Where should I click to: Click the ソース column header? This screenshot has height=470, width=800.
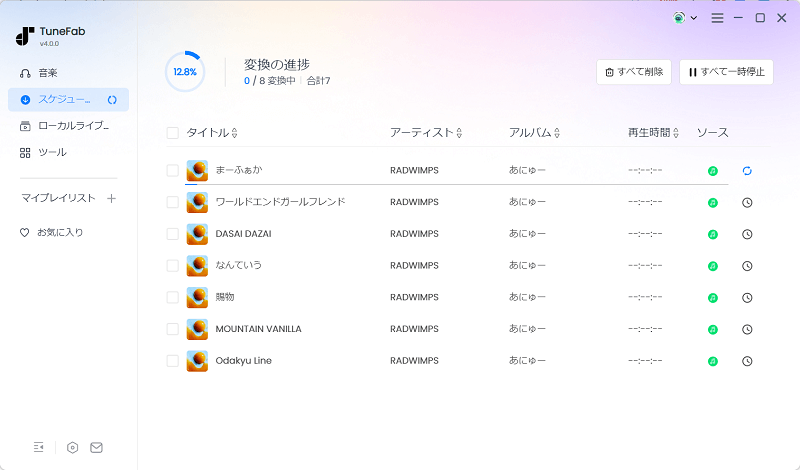click(x=713, y=133)
